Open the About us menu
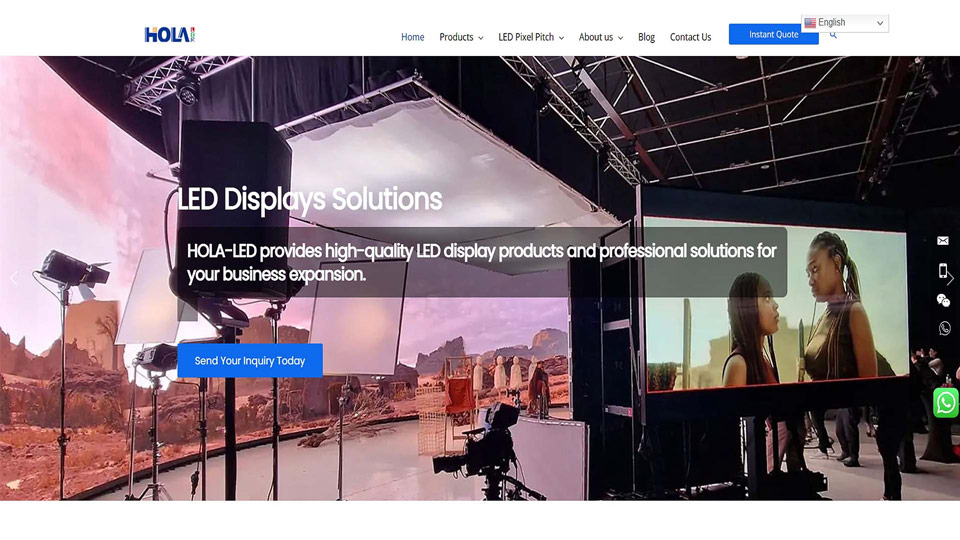The width and height of the screenshot is (960, 540). pos(596,37)
